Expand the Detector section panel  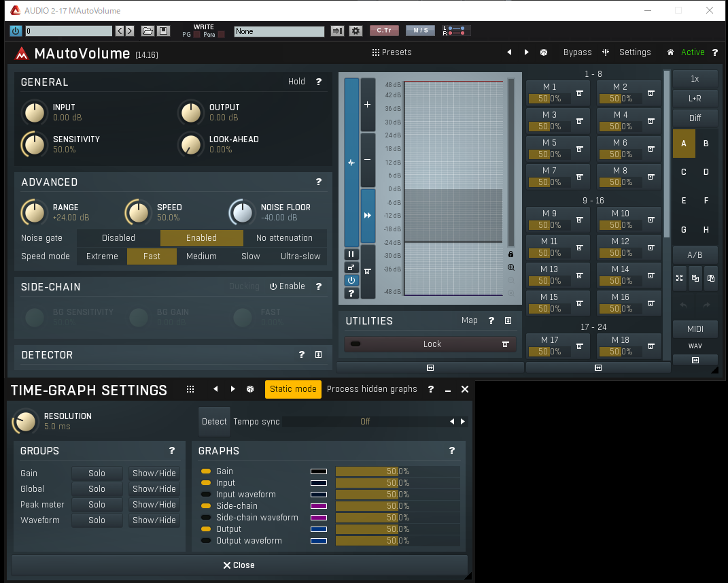pyautogui.click(x=318, y=355)
